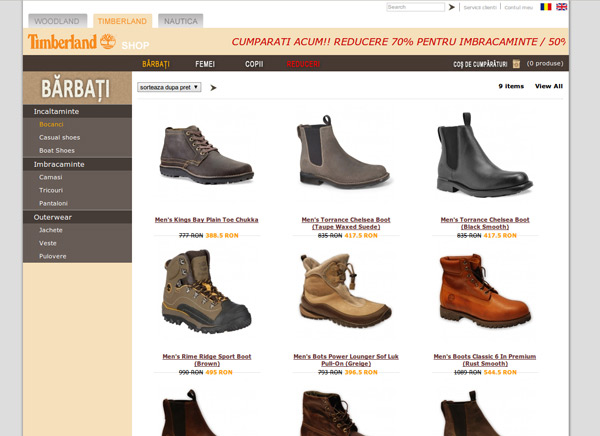Select Boat Shoes in the sidebar
Image resolution: width=600 pixels, height=436 pixels.
pyautogui.click(x=57, y=150)
